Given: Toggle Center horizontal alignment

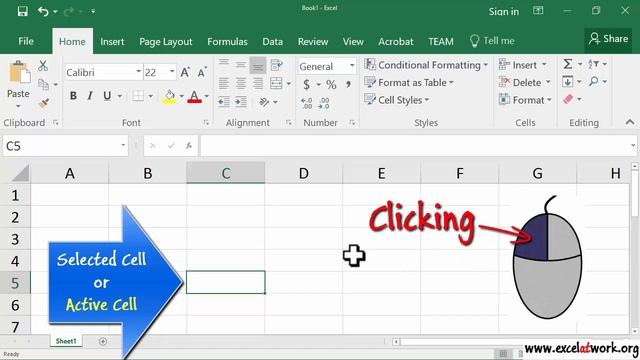Looking at the screenshot, I should (241, 83).
